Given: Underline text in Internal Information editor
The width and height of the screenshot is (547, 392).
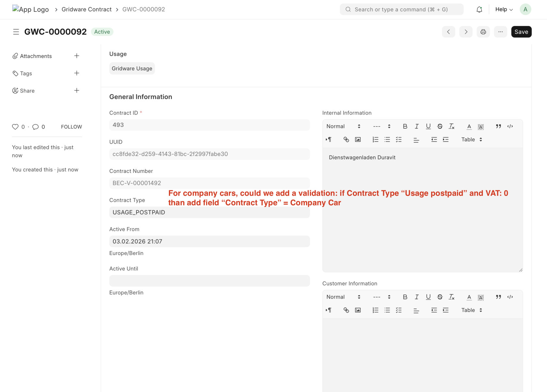Looking at the screenshot, I should [x=428, y=126].
